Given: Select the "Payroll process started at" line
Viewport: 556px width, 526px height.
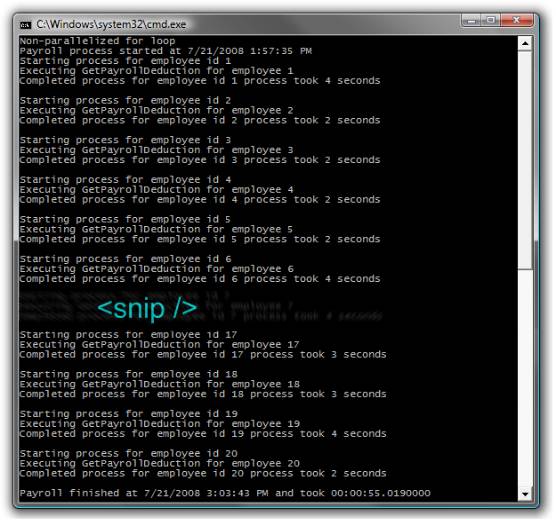Looking at the screenshot, I should (x=166, y=51).
